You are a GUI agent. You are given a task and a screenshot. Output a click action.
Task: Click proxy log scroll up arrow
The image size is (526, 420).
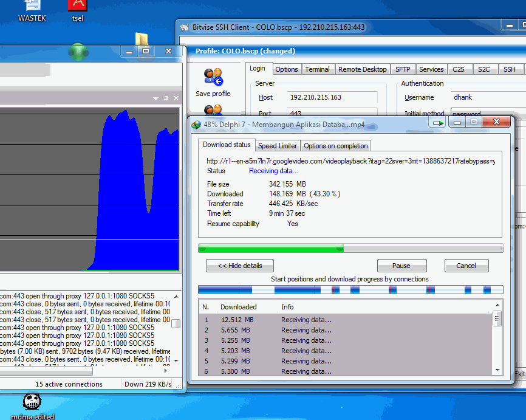[177, 297]
